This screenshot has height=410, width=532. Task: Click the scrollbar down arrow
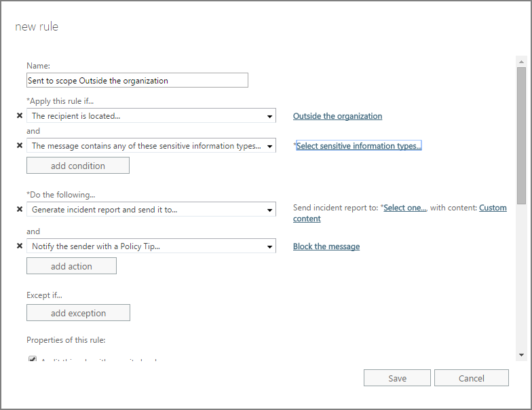(x=521, y=355)
